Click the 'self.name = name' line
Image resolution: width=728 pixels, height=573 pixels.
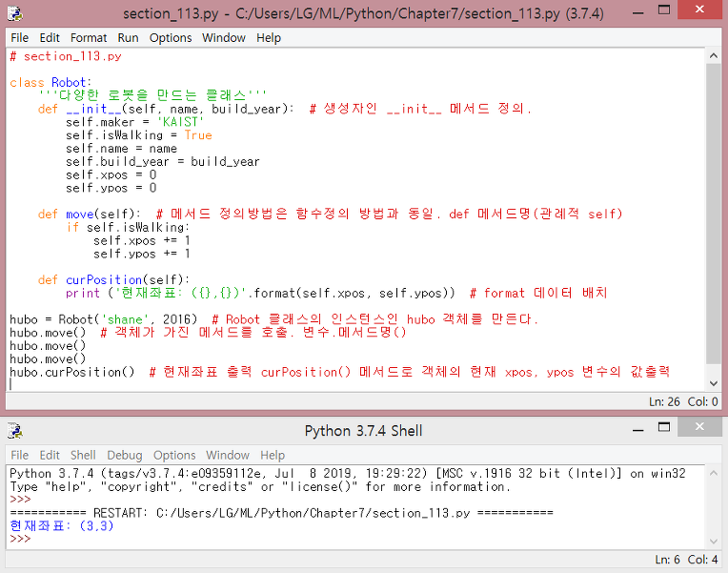coord(121,148)
